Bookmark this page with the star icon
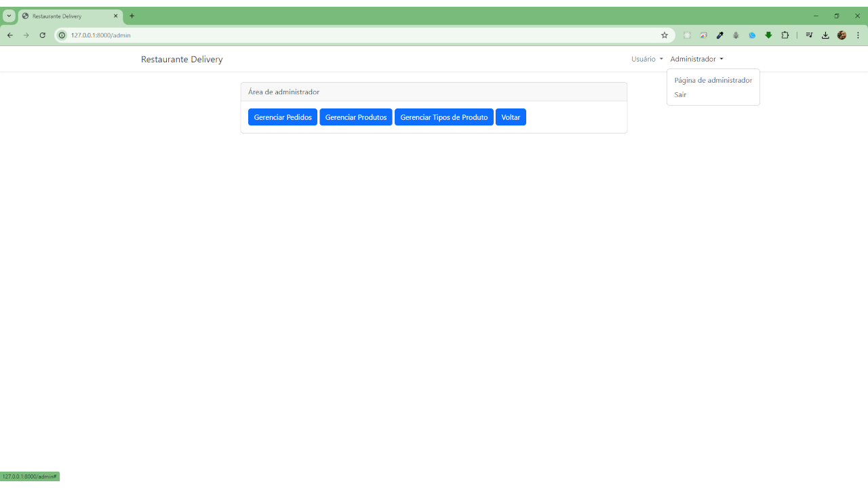Image resolution: width=868 pixels, height=488 pixels. [665, 35]
